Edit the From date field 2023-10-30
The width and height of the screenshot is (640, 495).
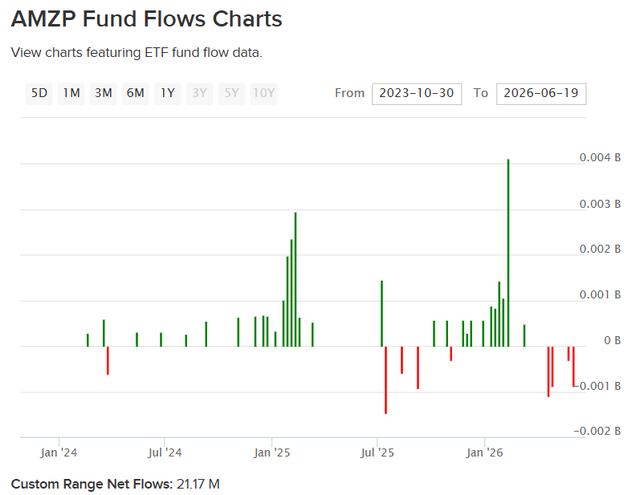coord(417,94)
